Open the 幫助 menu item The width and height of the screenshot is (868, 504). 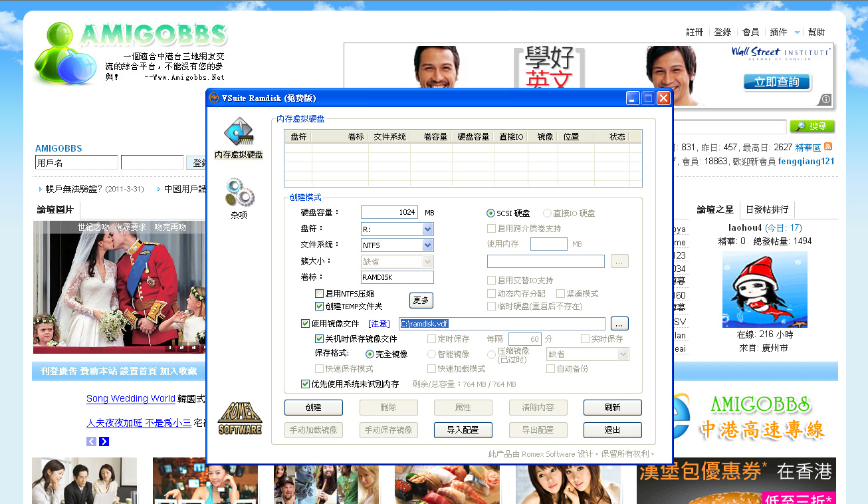pyautogui.click(x=816, y=32)
